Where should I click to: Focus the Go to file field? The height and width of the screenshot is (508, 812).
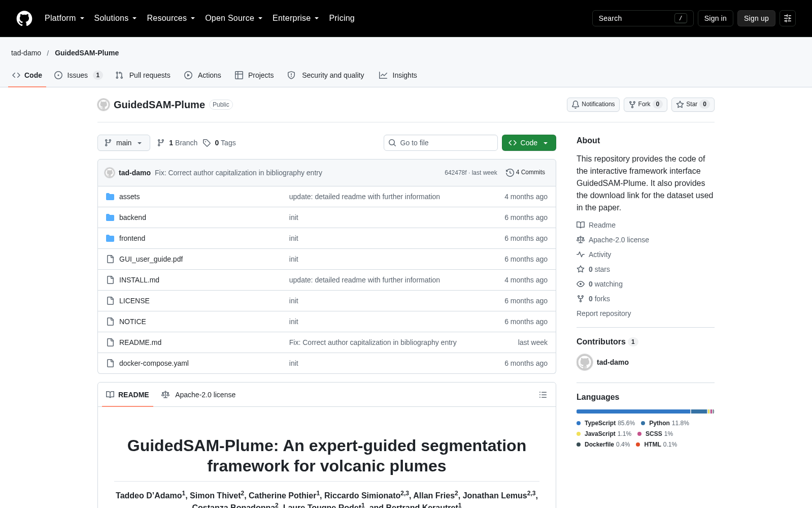(441, 143)
